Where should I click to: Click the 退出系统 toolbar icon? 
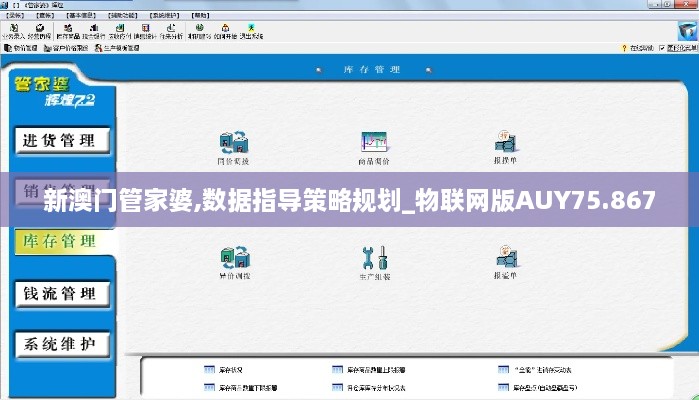[x=251, y=32]
